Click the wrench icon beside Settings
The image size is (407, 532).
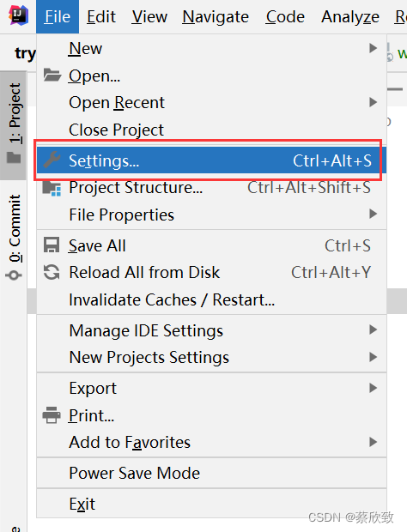pos(52,160)
